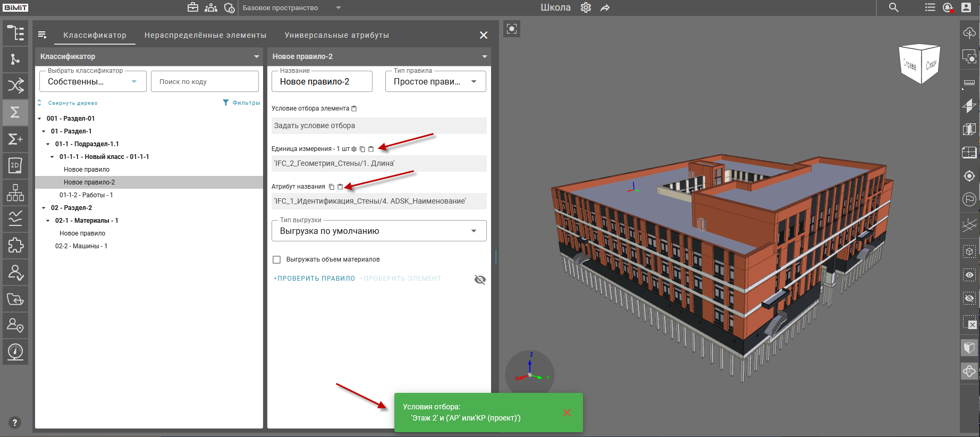Click the share arrow icon in header

click(x=605, y=7)
